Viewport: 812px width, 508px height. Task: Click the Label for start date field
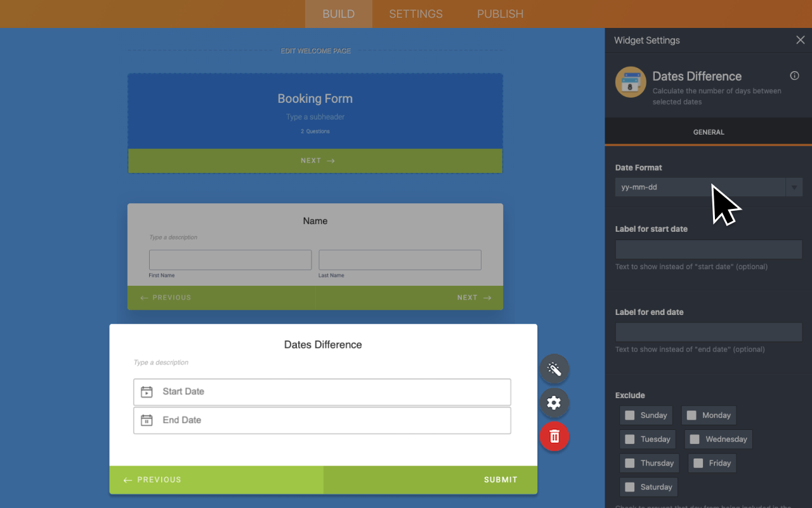(x=708, y=249)
